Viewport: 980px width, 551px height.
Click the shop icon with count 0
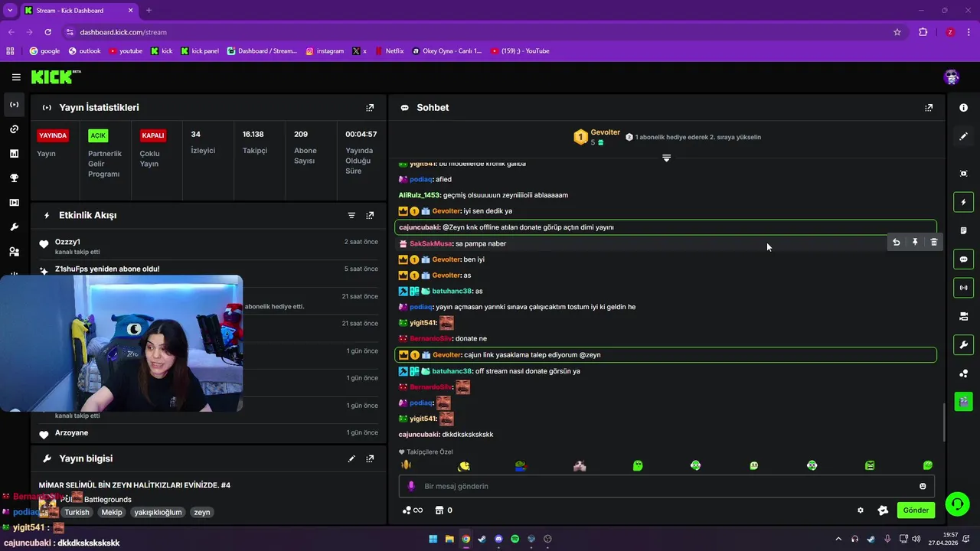pyautogui.click(x=443, y=510)
